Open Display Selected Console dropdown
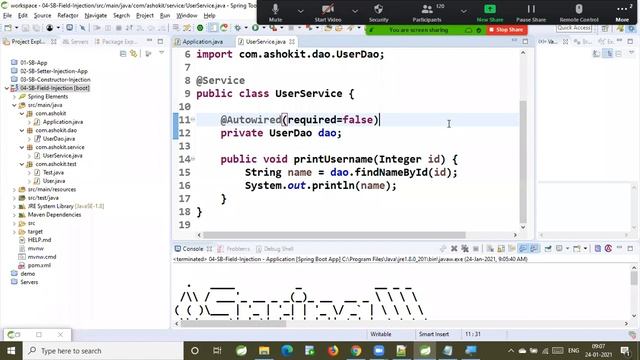Image resolution: width=640 pixels, height=360 pixels. click(568, 249)
